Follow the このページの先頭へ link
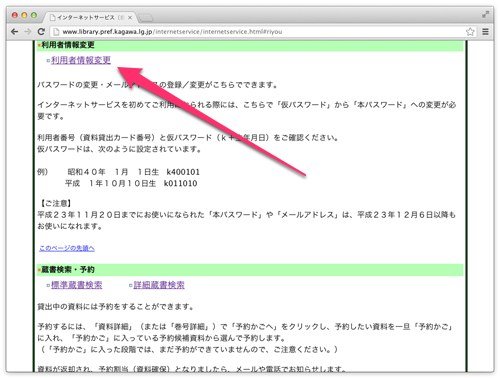The width and height of the screenshot is (500, 378). point(67,248)
